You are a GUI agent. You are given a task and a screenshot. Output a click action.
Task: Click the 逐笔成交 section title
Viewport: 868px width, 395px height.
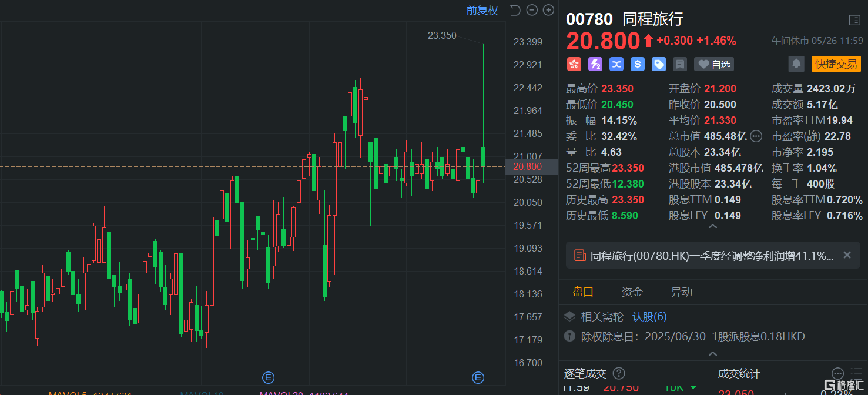click(586, 374)
